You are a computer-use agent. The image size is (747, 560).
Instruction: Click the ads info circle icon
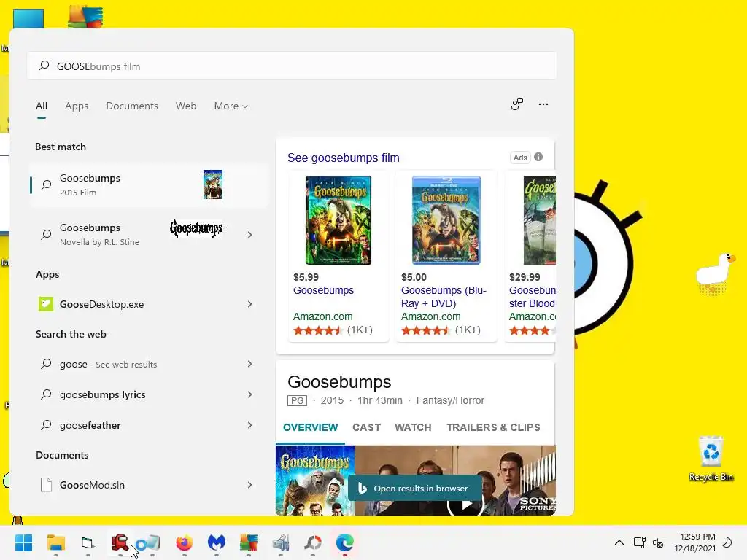[x=538, y=157]
